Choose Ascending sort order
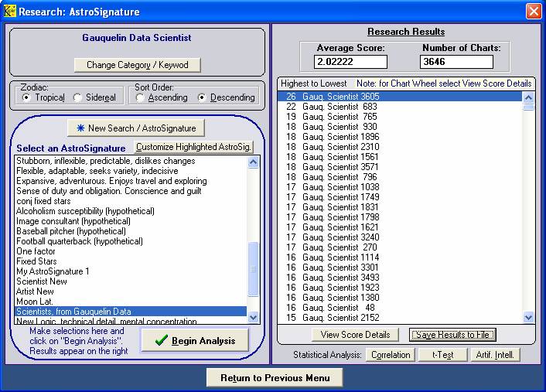Screen dimensions: 546x392 click(x=140, y=97)
